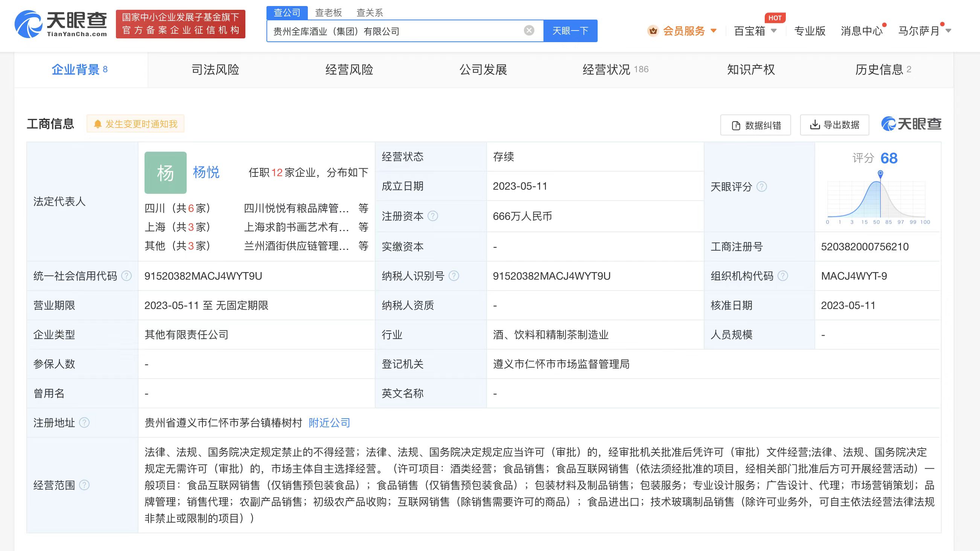Select the 企业背景 tab
The image size is (980, 551).
[81, 70]
